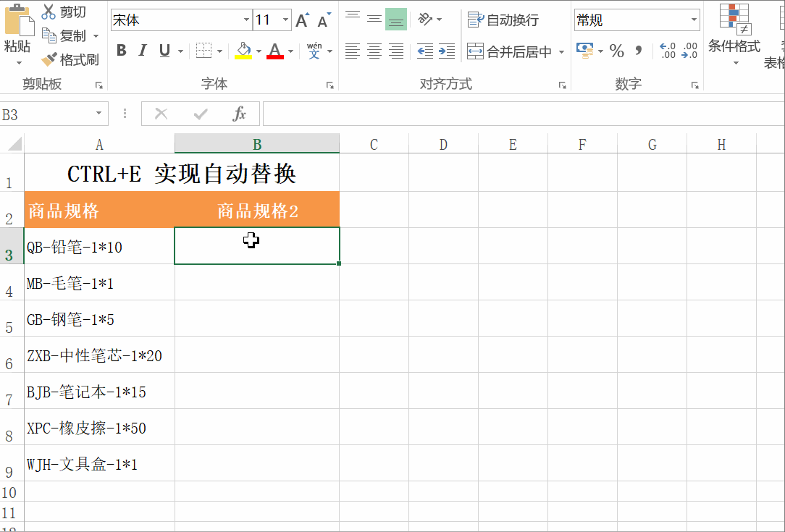Select cell XPC-橡皮擦-1*50

coord(99,427)
